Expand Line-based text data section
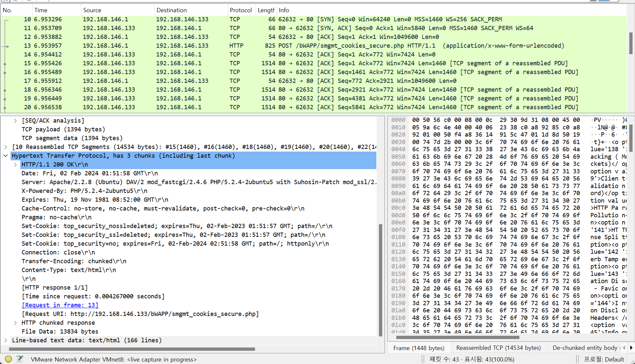635x364 pixels. 5,340
